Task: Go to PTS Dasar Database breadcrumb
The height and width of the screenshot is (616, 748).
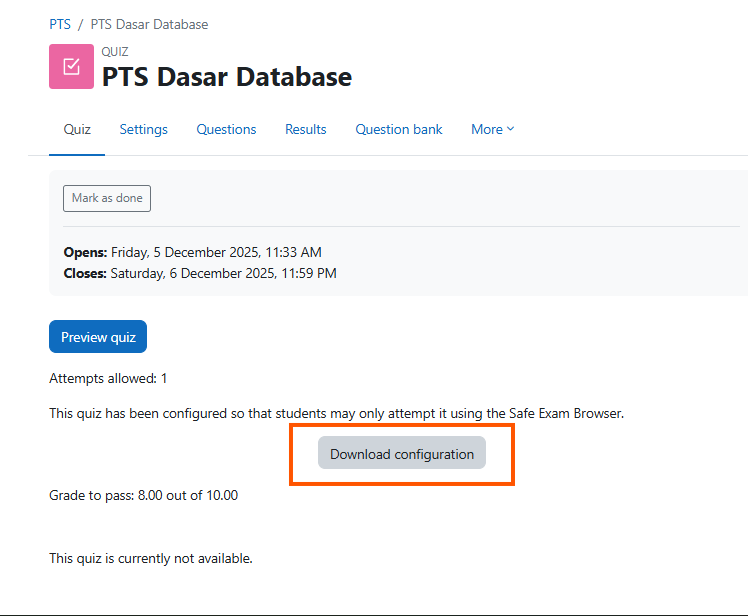Action: point(149,24)
